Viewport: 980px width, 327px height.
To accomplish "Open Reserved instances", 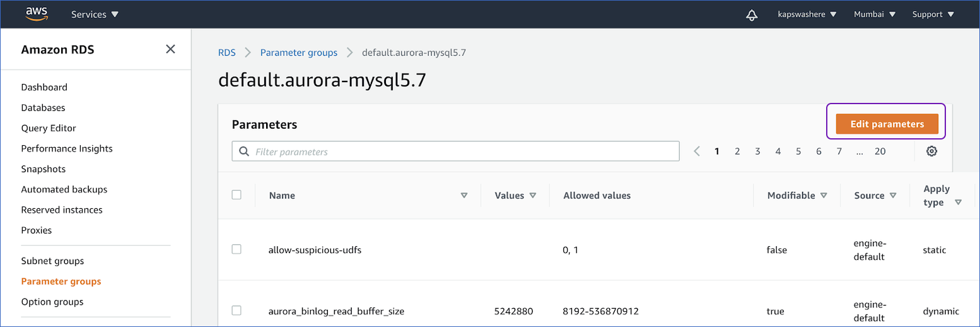I will coord(62,210).
